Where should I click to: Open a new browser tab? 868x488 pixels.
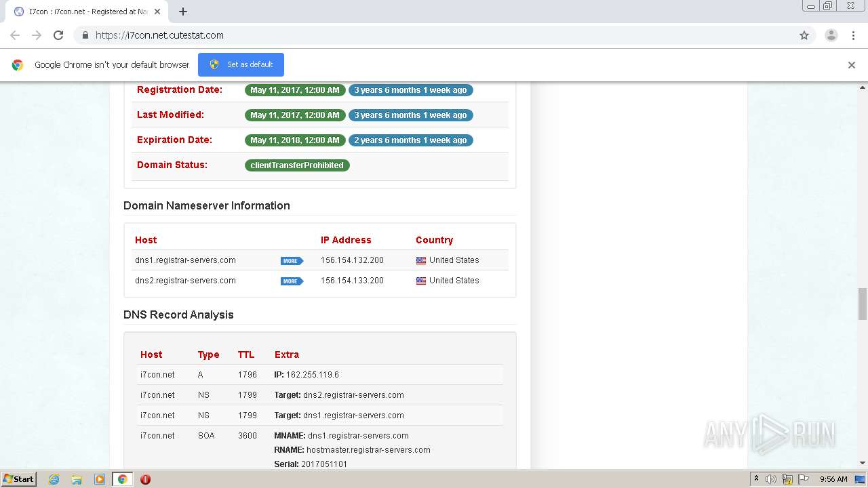coord(183,12)
